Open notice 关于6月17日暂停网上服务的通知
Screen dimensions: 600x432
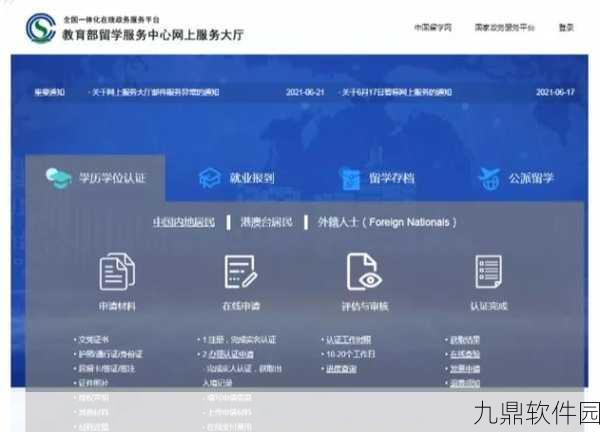click(x=396, y=92)
